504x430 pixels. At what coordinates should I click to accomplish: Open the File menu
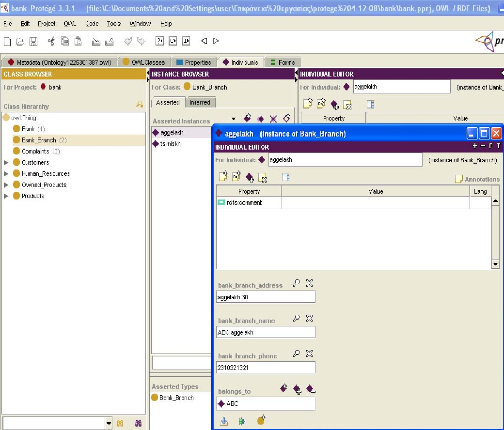[7, 24]
